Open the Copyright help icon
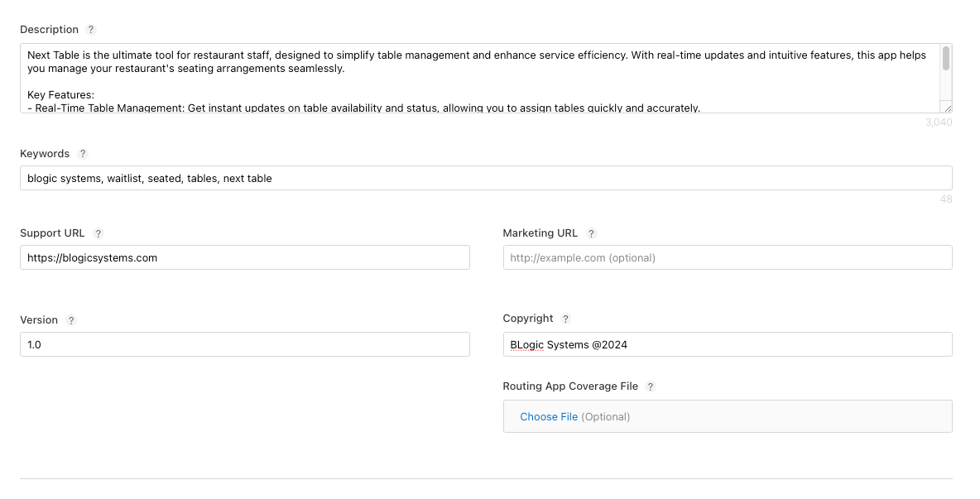The width and height of the screenshot is (980, 499). (565, 319)
